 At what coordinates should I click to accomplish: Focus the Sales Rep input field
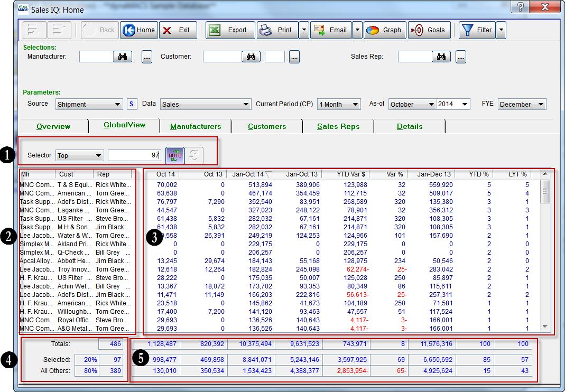coord(415,57)
